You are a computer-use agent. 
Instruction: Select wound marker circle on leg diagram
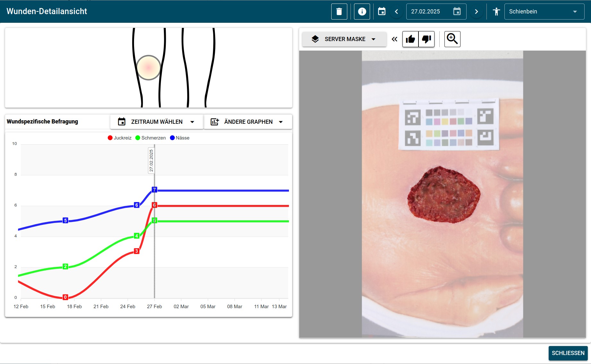click(148, 68)
